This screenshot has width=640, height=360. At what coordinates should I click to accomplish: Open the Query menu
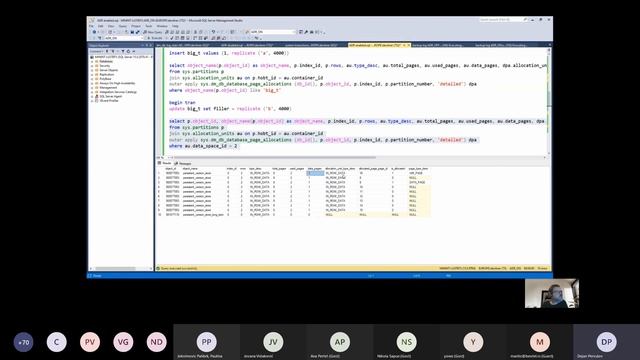(122, 26)
